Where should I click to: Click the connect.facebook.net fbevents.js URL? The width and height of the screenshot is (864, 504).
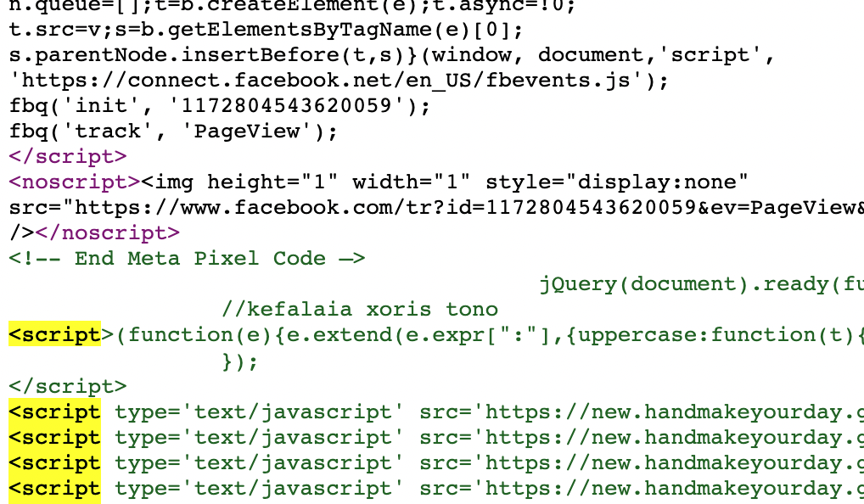pyautogui.click(x=326, y=81)
